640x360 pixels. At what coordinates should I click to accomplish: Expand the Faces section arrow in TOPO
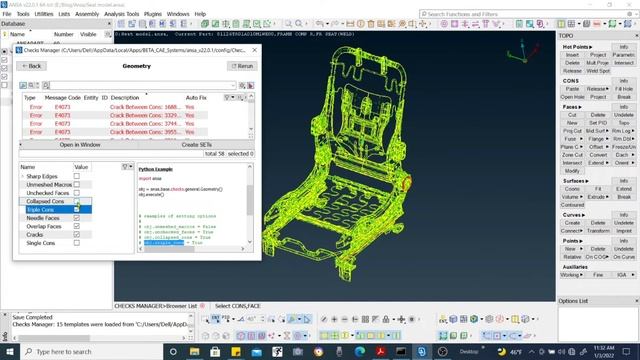tap(580, 107)
